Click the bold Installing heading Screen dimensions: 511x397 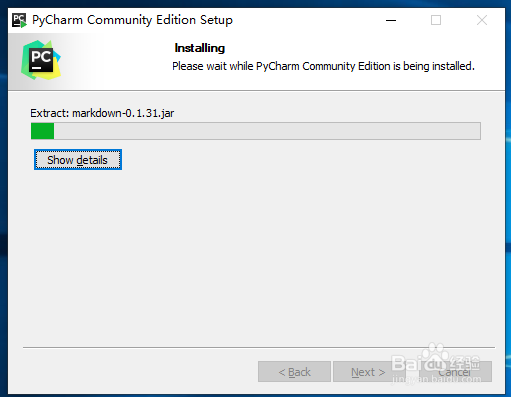click(200, 48)
